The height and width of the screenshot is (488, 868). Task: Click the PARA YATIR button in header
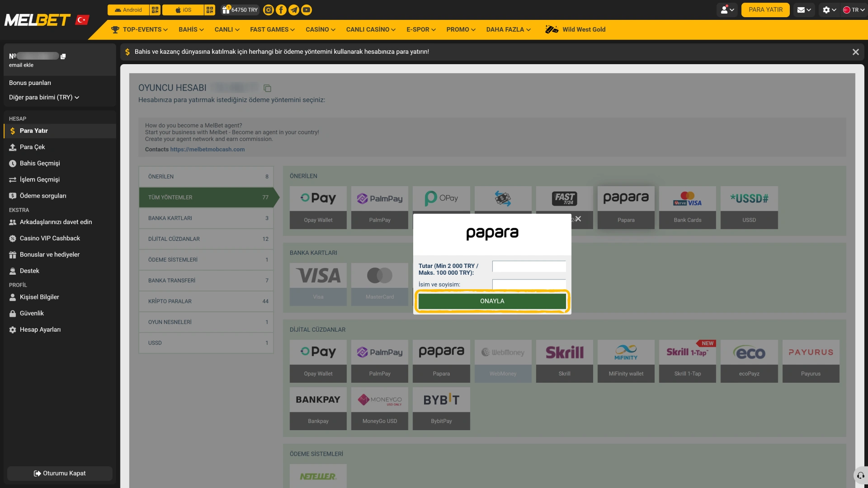(x=765, y=10)
